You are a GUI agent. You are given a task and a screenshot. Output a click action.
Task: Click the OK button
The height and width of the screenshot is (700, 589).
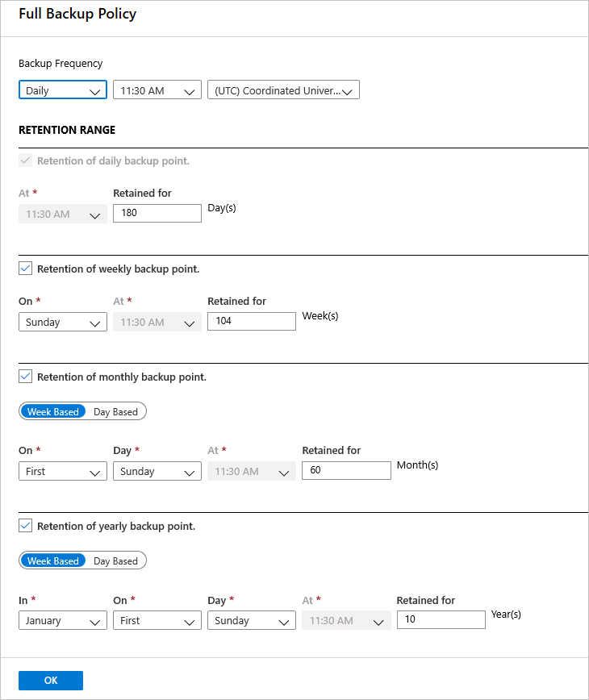click(50, 680)
